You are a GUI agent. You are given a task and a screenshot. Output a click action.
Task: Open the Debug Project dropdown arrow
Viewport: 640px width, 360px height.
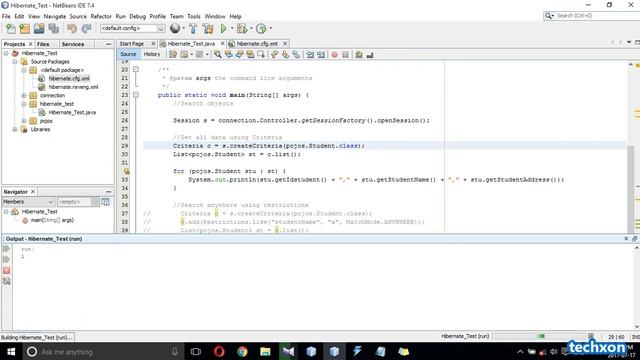[251, 29]
